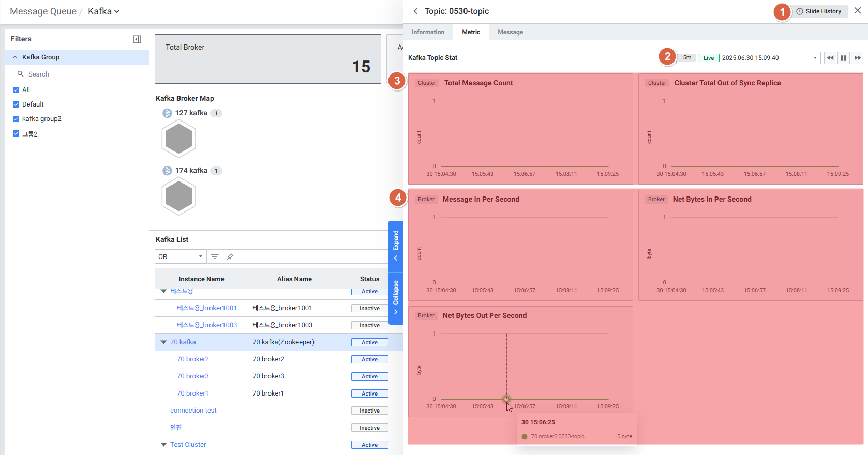Toggle the kafka group2 checkbox

point(16,119)
